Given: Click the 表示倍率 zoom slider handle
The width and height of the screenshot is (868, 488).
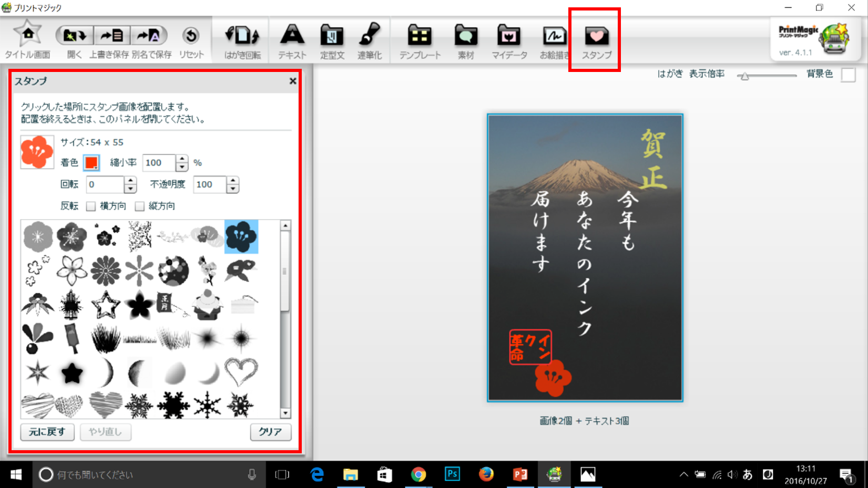Looking at the screenshot, I should (x=744, y=76).
